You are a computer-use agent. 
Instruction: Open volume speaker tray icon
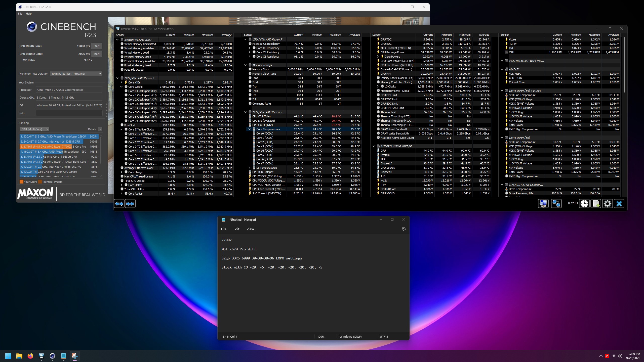pos(620,356)
